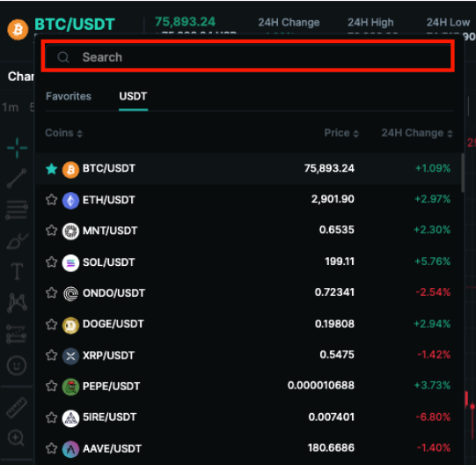
Task: Click the 5IRE/USDT change -6.80%
Action: [x=433, y=417]
